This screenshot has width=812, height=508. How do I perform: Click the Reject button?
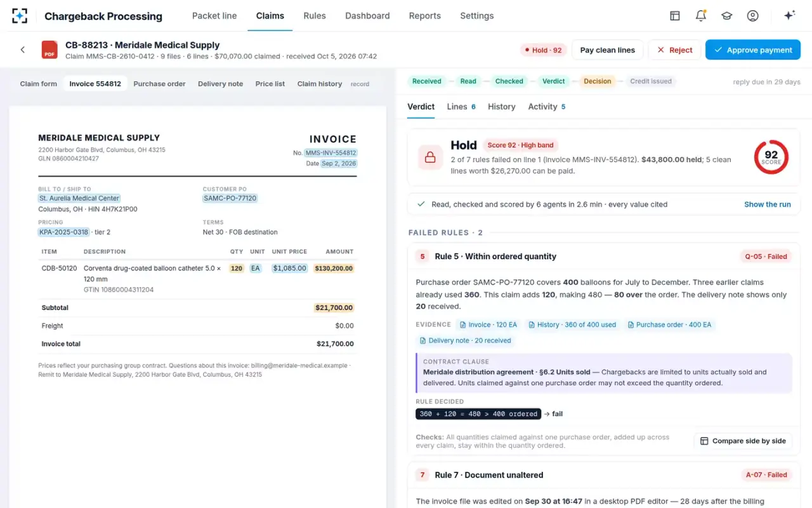(x=674, y=50)
